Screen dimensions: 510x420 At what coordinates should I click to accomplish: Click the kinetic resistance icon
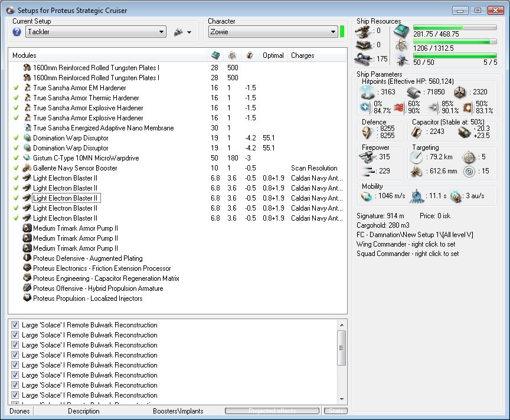434,107
